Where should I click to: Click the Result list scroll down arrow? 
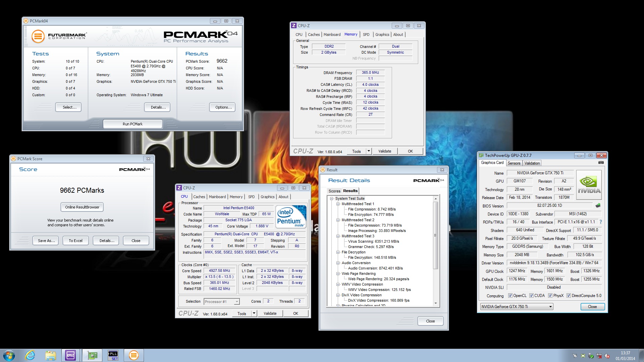[x=435, y=303]
